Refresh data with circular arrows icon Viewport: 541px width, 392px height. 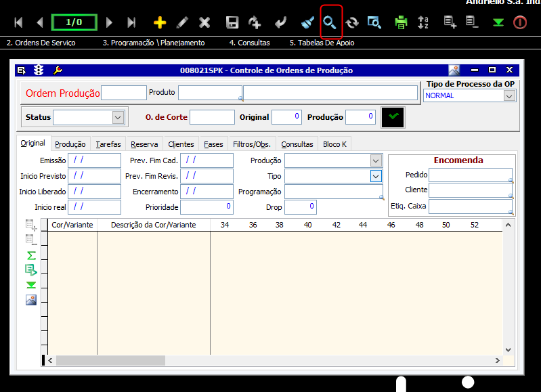pyautogui.click(x=352, y=22)
